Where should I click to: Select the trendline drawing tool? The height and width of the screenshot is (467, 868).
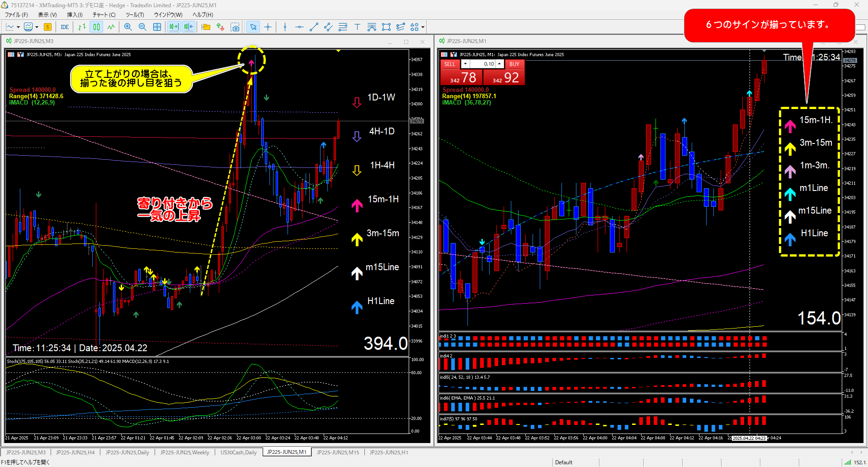point(314,27)
